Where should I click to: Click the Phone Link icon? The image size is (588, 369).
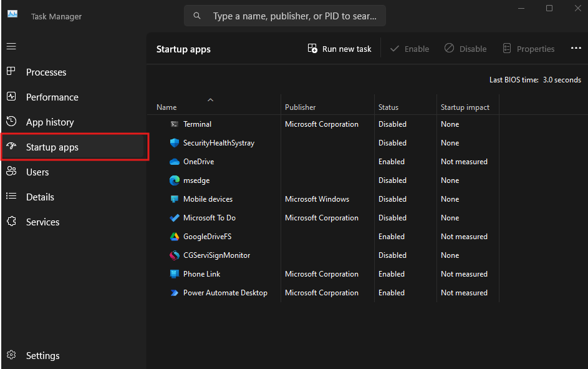[175, 274]
